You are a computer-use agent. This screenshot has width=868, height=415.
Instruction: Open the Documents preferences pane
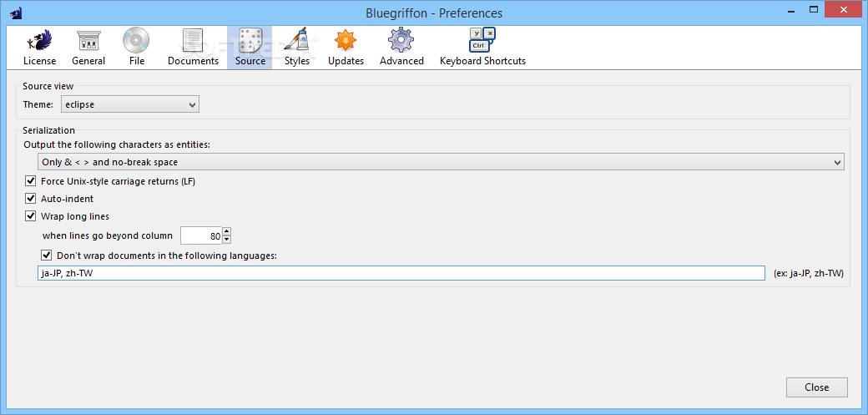(x=193, y=47)
